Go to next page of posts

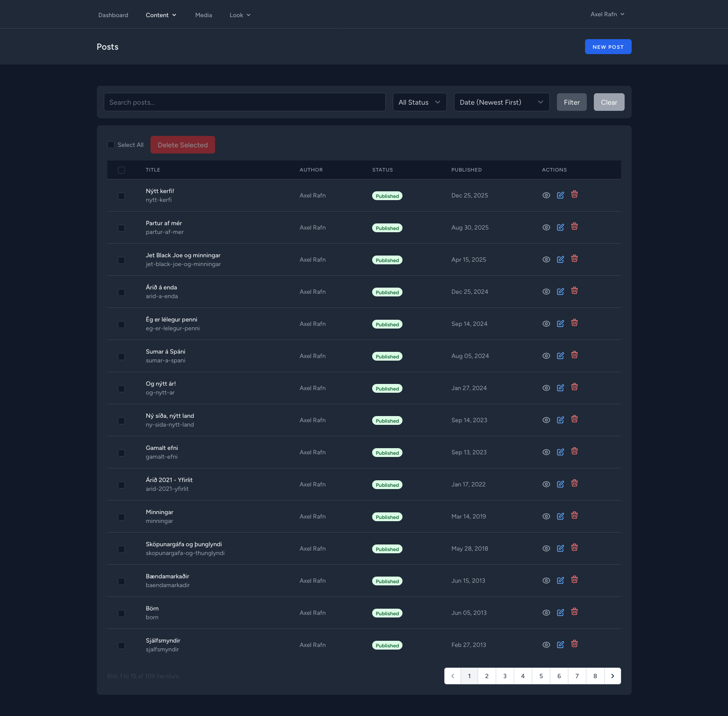612,676
